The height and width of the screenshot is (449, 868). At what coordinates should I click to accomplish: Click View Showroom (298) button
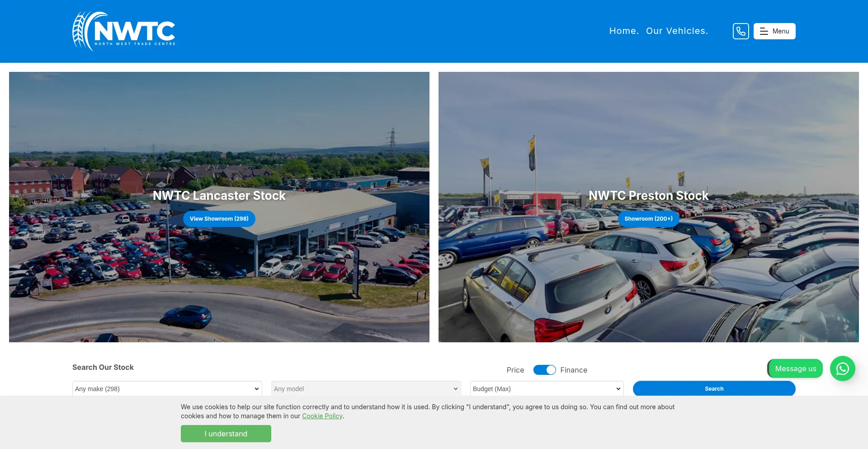219,219
